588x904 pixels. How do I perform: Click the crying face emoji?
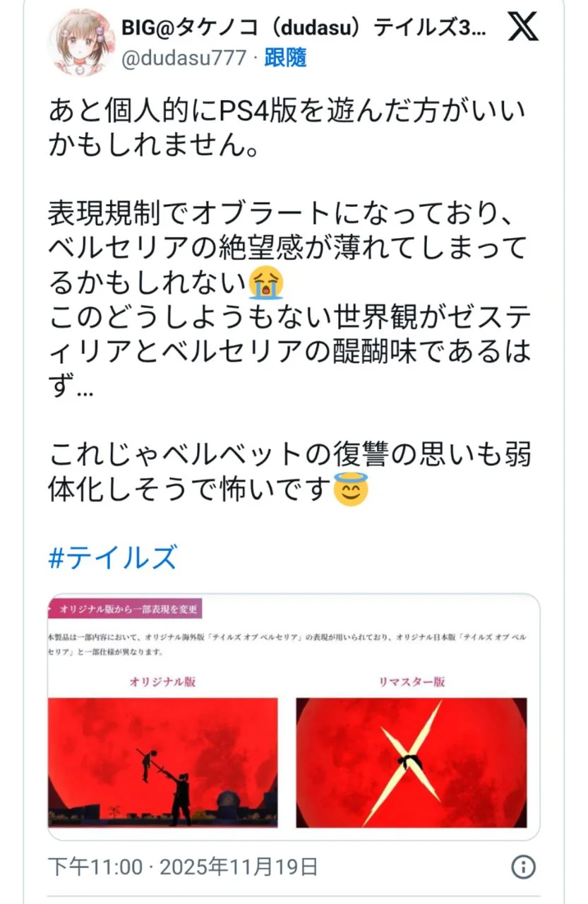pos(267,282)
